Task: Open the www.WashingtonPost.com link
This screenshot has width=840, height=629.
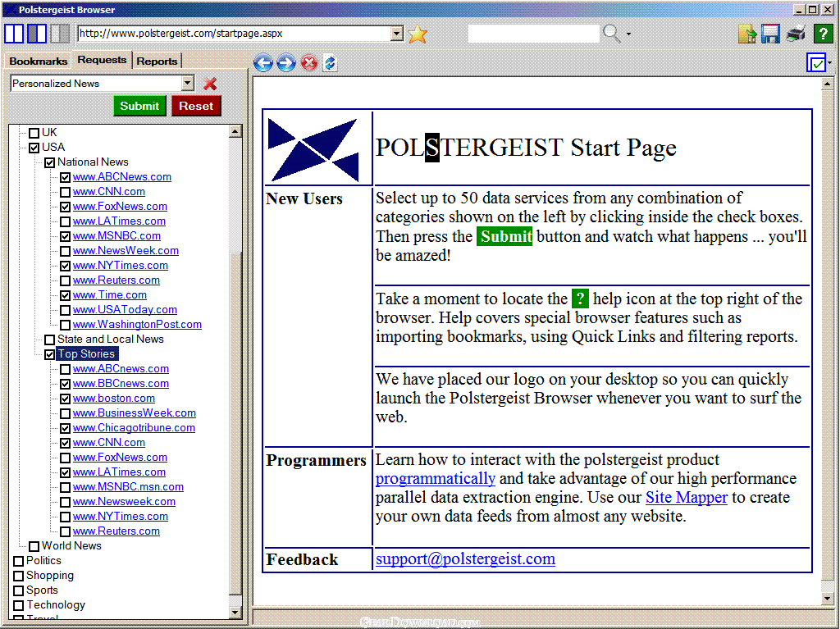Action: (x=137, y=324)
